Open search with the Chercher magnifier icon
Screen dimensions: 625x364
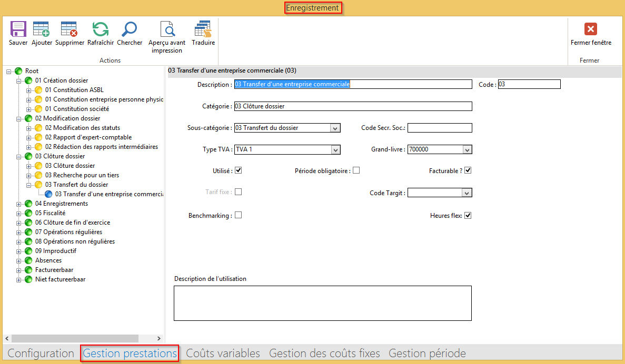pyautogui.click(x=130, y=29)
